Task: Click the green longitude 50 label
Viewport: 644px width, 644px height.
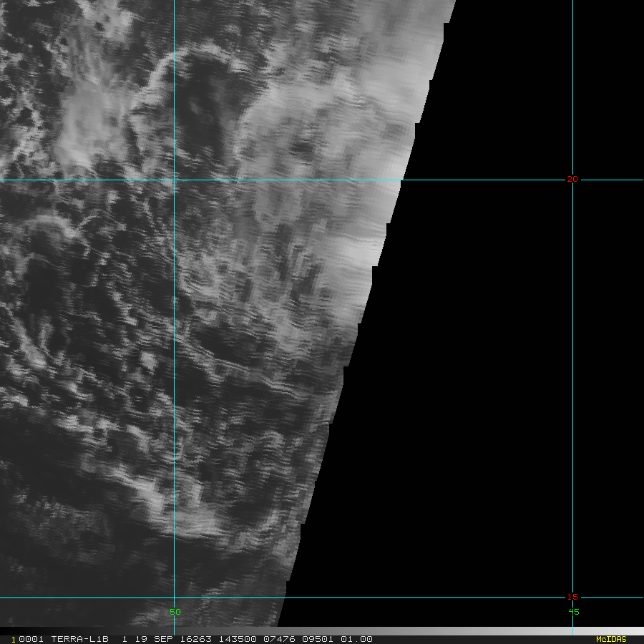Action: [175, 612]
